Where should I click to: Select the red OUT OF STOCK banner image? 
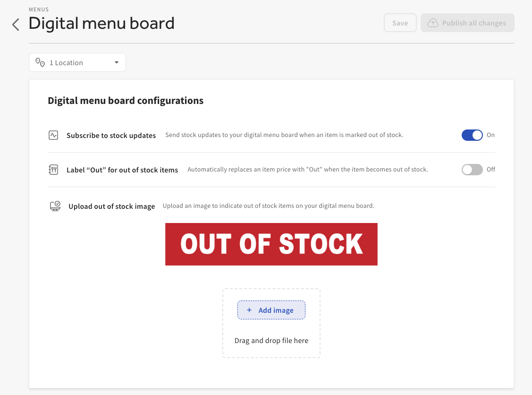[x=271, y=244]
